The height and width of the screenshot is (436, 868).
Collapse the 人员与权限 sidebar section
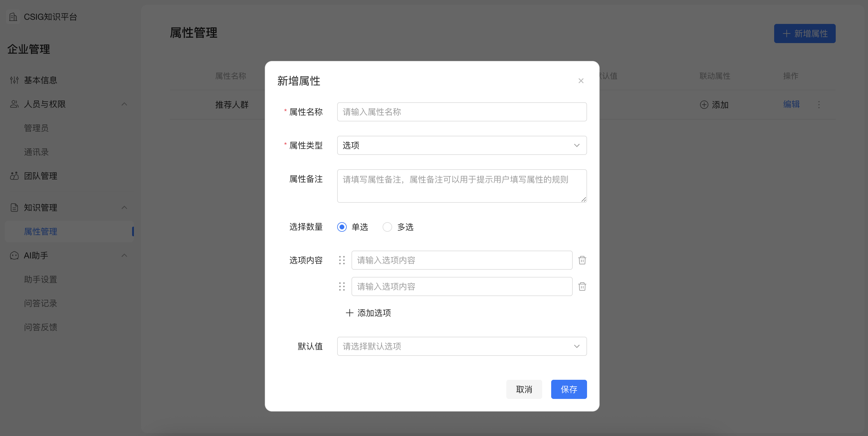pos(124,104)
